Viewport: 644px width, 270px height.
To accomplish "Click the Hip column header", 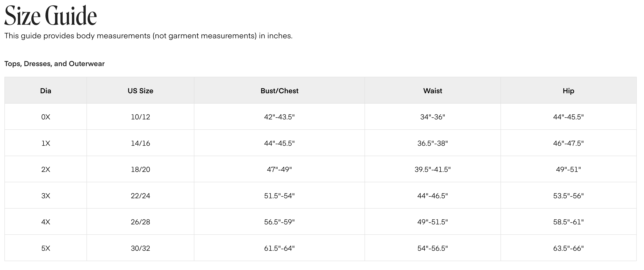I will pos(568,90).
